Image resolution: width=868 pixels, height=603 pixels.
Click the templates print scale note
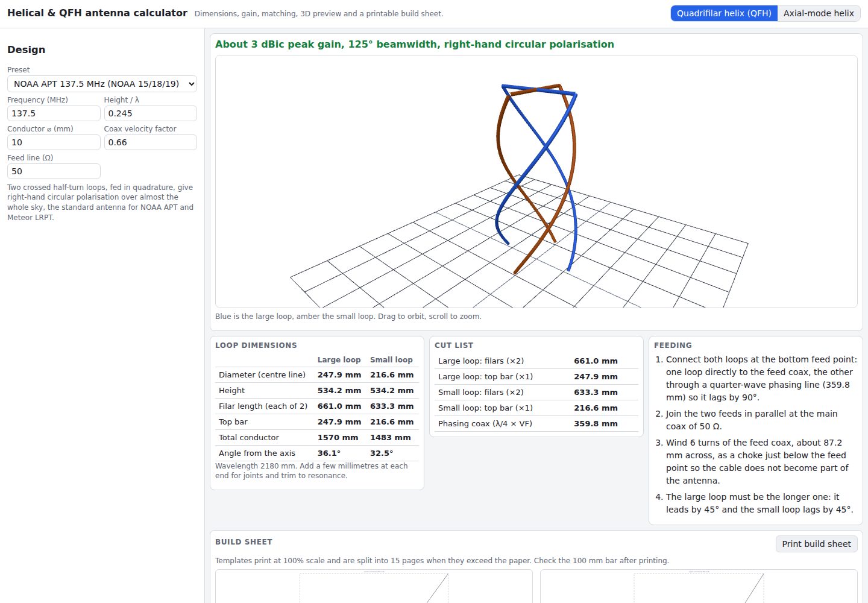[x=442, y=560]
